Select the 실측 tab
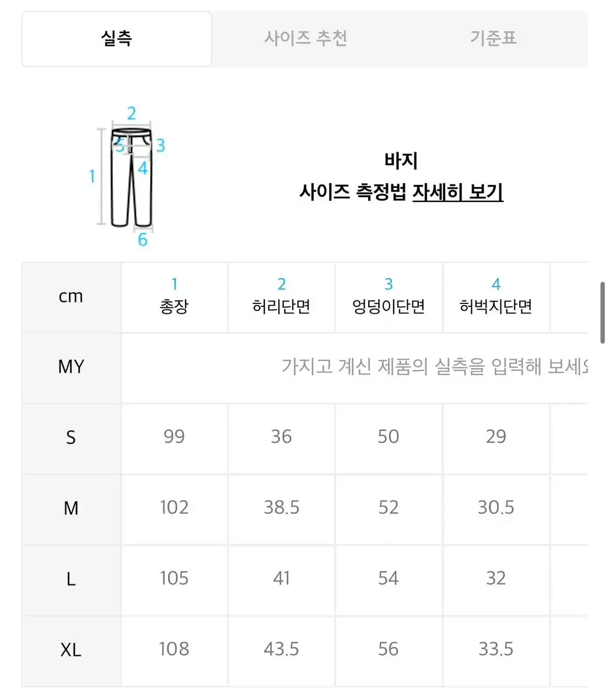Image resolution: width=609 pixels, height=700 pixels. click(x=117, y=38)
